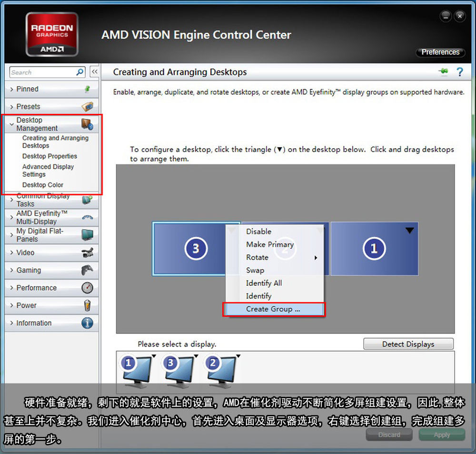The image size is (476, 454).
Task: Select monitor icon number 3 in display list
Action: pos(179,371)
